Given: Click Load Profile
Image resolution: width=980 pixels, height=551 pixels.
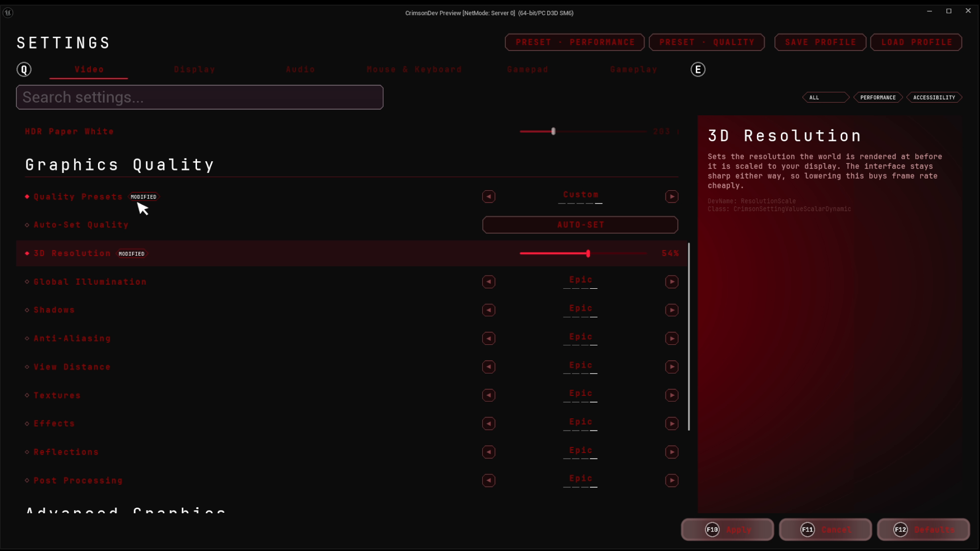Looking at the screenshot, I should tap(916, 42).
